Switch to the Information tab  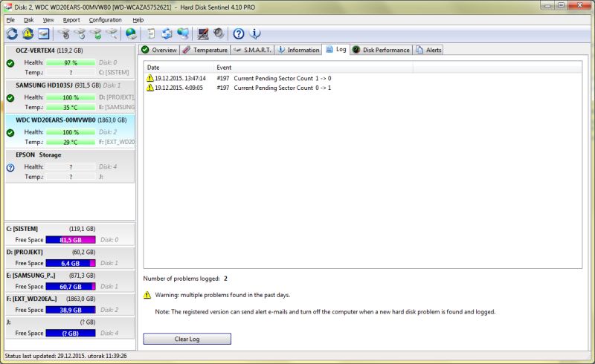coord(298,50)
